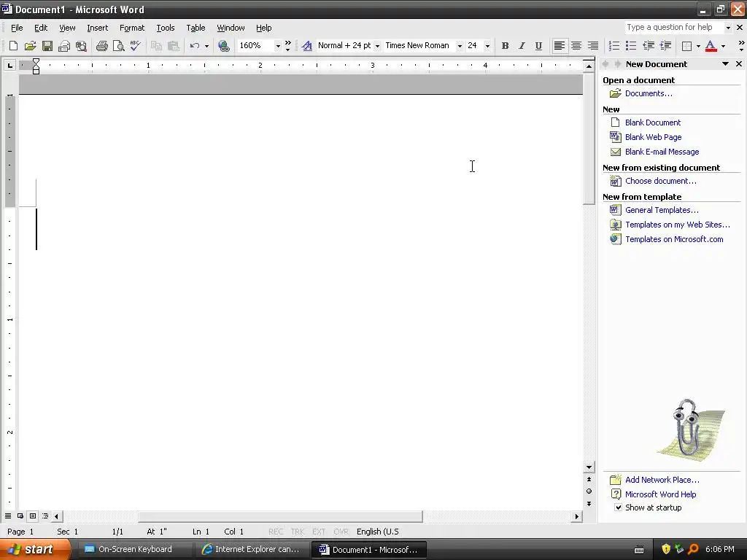Open the New Document task pane menu arrow

click(725, 64)
